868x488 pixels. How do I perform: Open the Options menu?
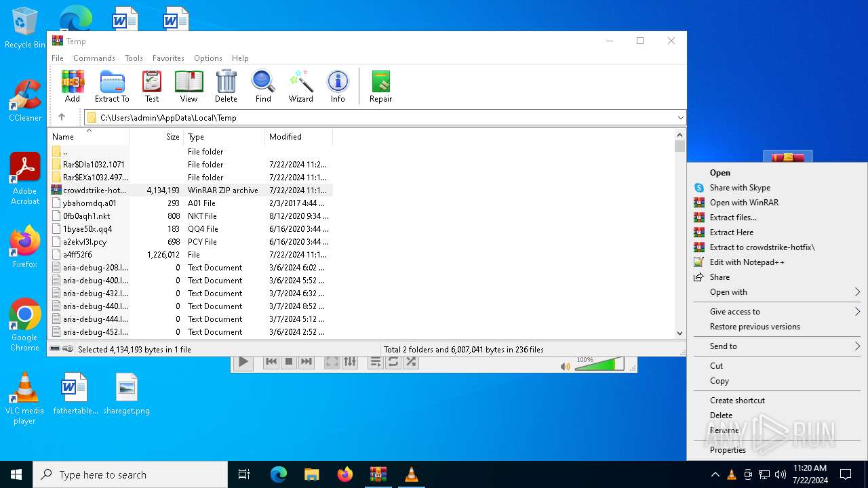[208, 58]
